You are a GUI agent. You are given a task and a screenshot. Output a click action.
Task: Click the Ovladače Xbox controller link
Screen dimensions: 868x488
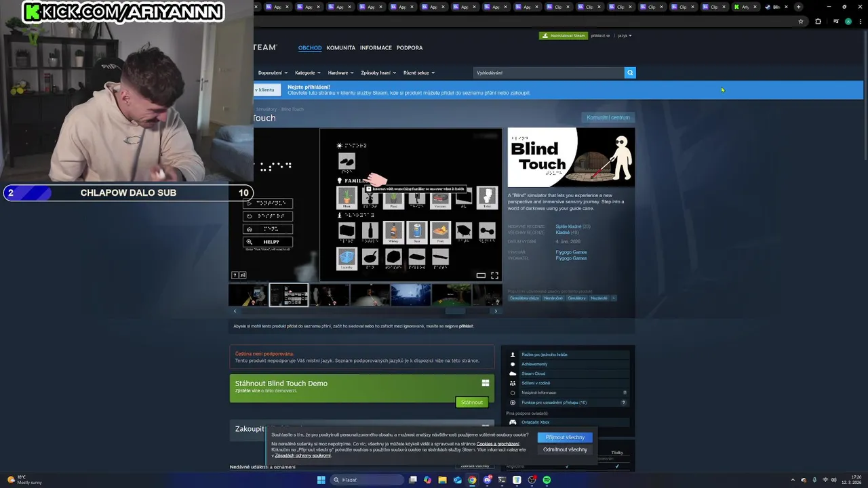(x=536, y=422)
